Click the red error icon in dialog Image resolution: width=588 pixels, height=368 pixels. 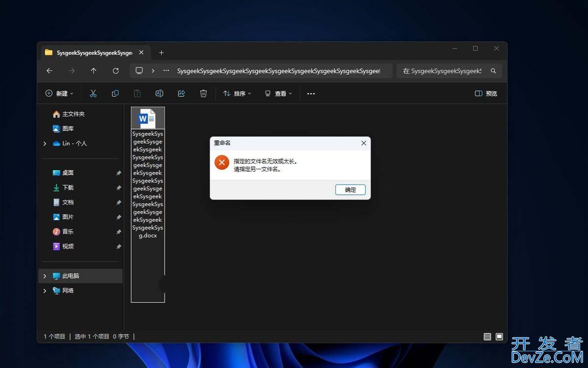(x=222, y=162)
